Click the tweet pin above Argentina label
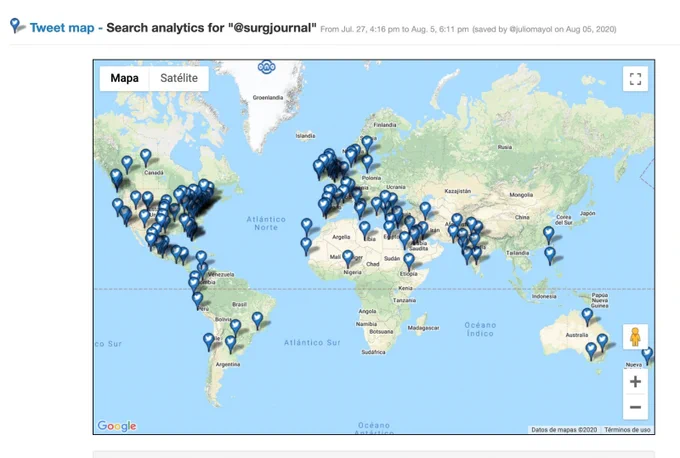 click(231, 344)
